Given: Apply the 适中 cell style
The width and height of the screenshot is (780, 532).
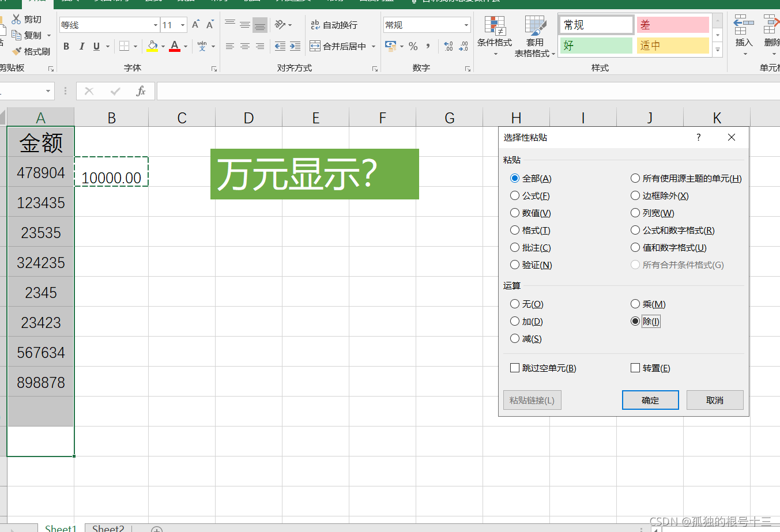Looking at the screenshot, I should tap(673, 46).
